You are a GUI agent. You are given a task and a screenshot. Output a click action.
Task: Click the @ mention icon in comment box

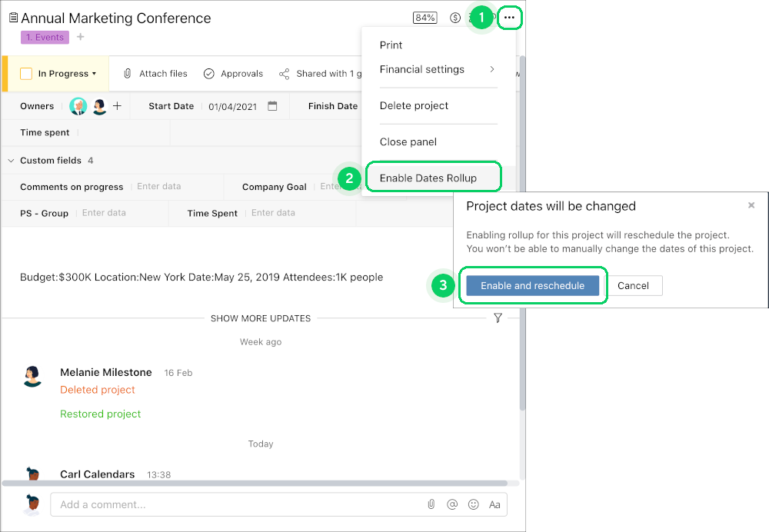(452, 504)
